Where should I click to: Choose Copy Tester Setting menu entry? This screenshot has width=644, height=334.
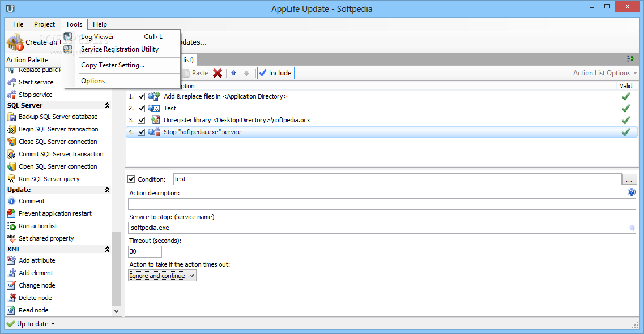pyautogui.click(x=121, y=65)
